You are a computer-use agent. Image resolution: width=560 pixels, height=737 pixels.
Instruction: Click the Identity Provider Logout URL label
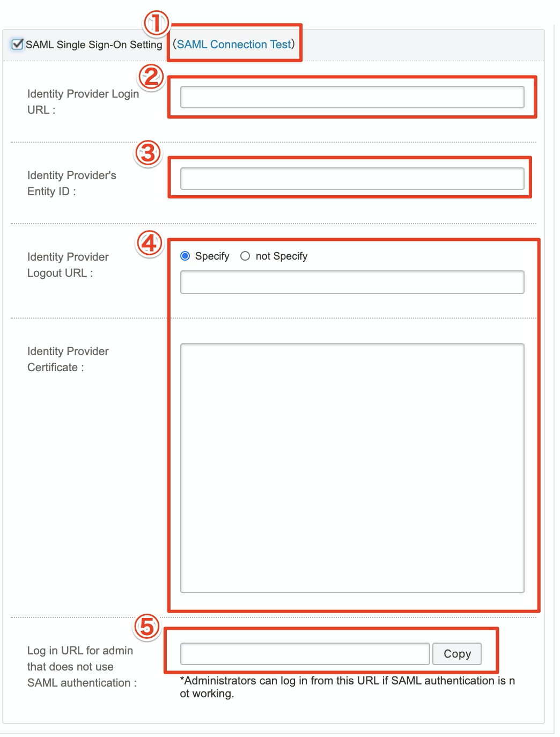click(x=67, y=265)
